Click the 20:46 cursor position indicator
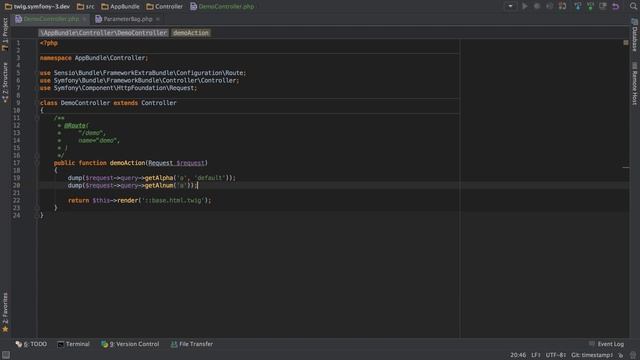This screenshot has height=360, width=640. [518, 355]
